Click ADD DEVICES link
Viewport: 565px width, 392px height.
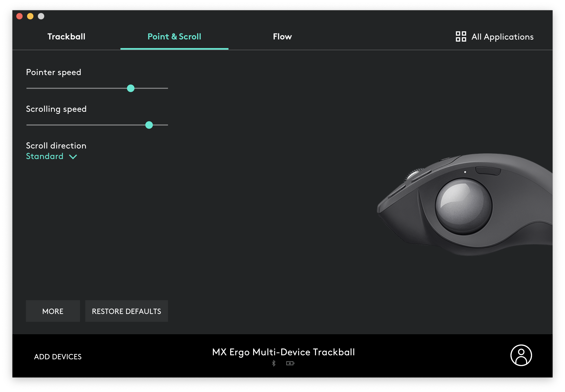click(58, 357)
